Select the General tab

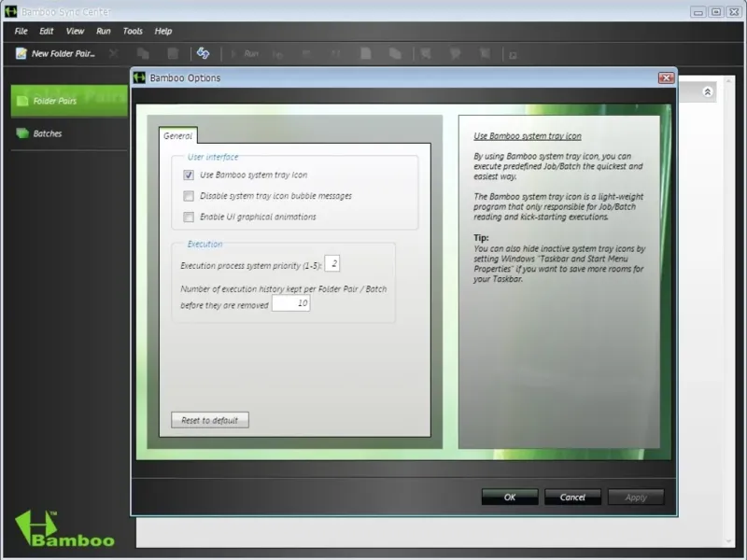tap(178, 135)
